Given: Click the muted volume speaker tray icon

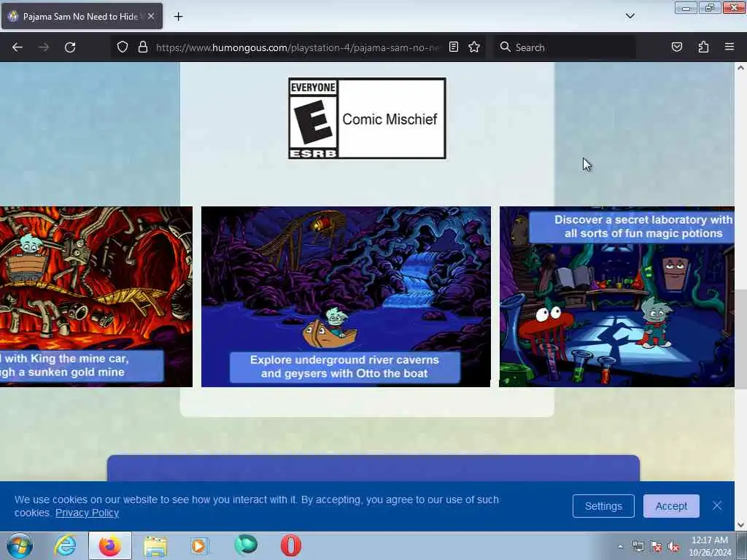Looking at the screenshot, I should coord(673,546).
